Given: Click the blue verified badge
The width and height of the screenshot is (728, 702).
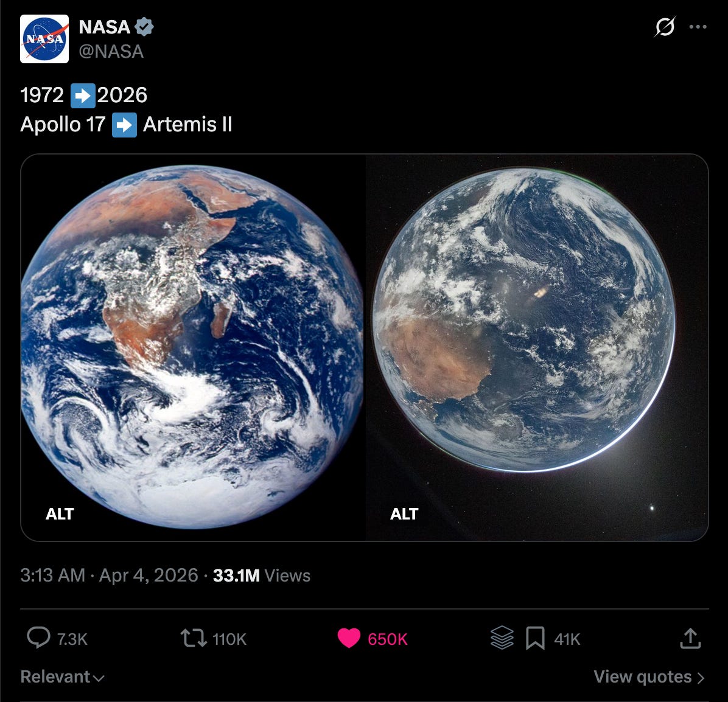Looking at the screenshot, I should click(x=144, y=27).
